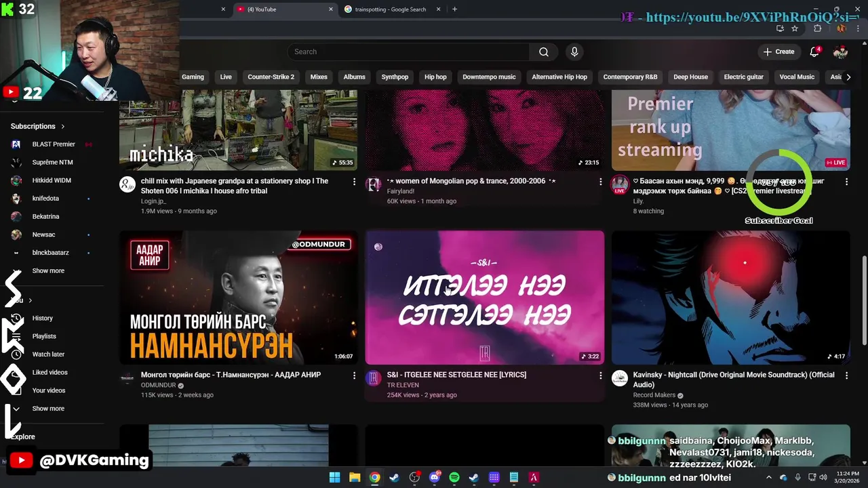Open the Login.jp_ channel avatar
The width and height of the screenshot is (868, 488).
pyautogui.click(x=127, y=184)
